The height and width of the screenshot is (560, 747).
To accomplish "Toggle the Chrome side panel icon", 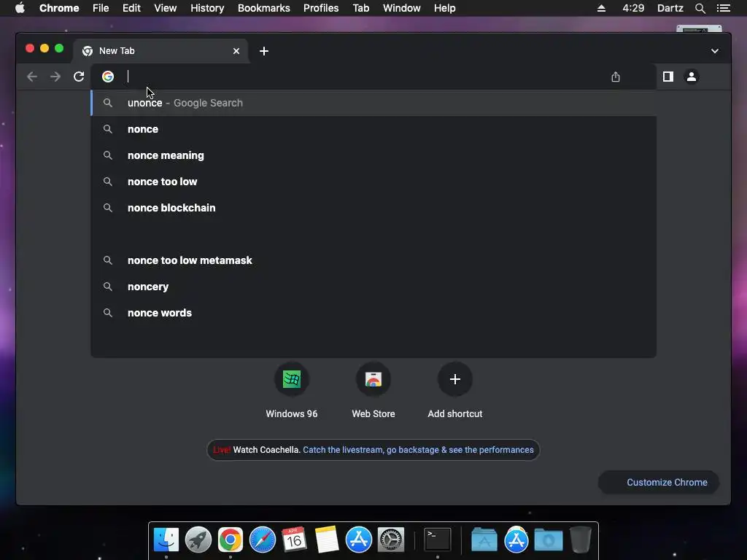I will (668, 77).
